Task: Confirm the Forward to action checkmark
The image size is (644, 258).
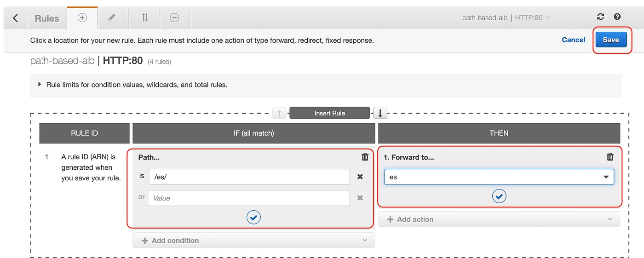Action: 499,196
